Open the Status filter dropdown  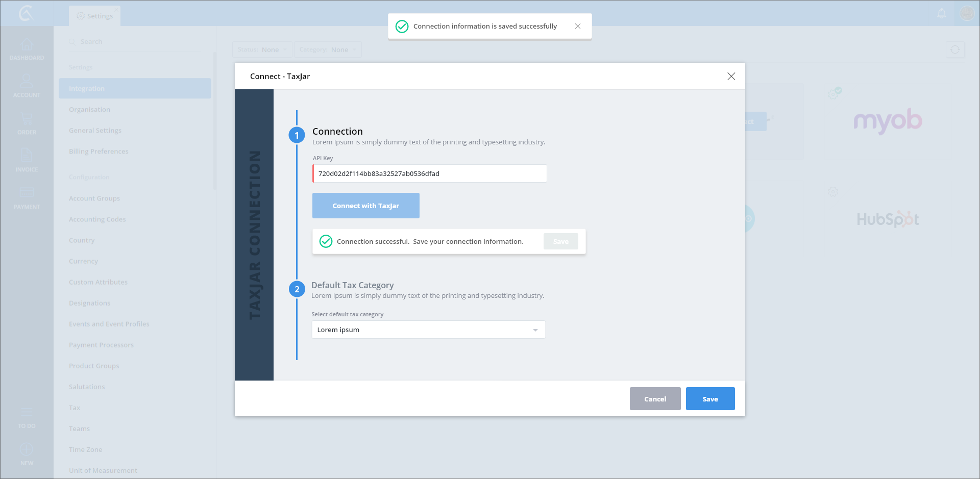tap(262, 49)
